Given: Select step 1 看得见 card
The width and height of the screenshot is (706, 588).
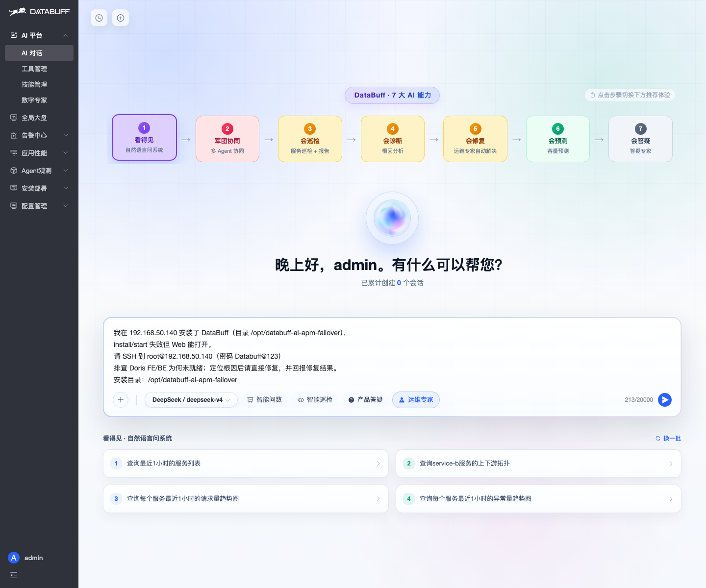Looking at the screenshot, I should [144, 138].
